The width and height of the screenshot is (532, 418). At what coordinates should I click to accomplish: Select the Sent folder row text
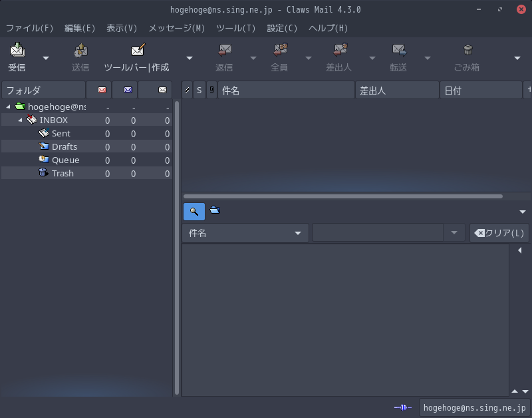click(61, 133)
